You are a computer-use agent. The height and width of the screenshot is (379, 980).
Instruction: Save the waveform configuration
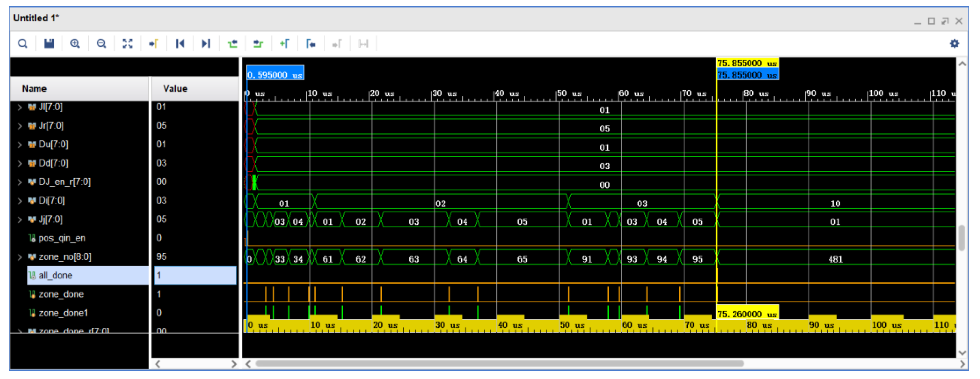(x=49, y=43)
